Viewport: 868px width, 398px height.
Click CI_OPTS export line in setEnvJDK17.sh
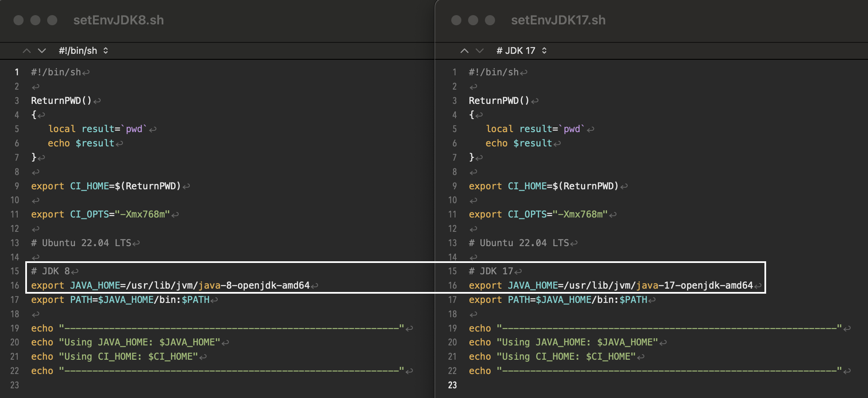pos(538,215)
